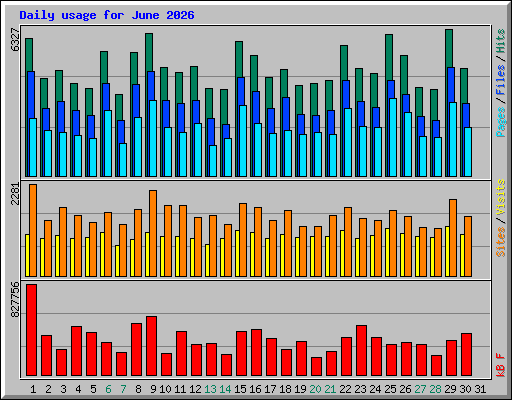Click the orange Sites bar for day 29

(x=453, y=238)
